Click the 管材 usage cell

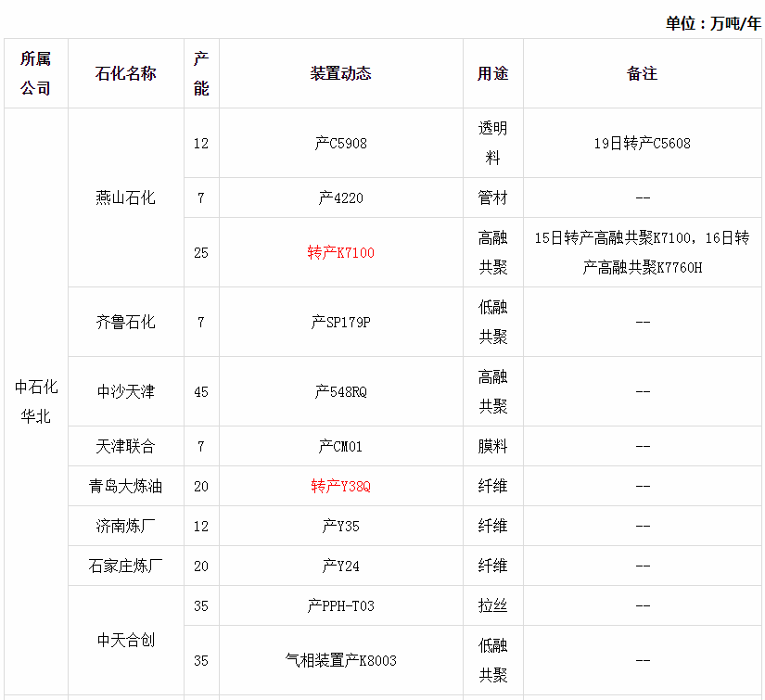coord(492,197)
